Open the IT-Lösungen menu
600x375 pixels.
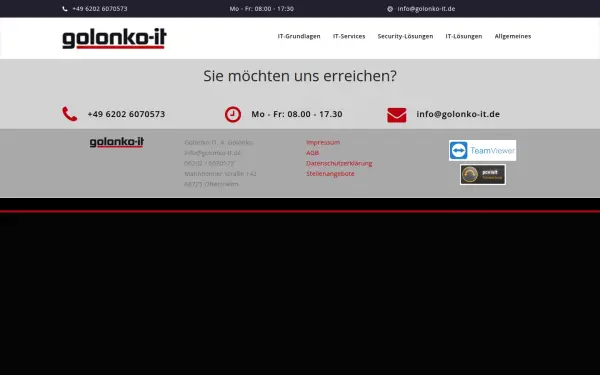464,36
